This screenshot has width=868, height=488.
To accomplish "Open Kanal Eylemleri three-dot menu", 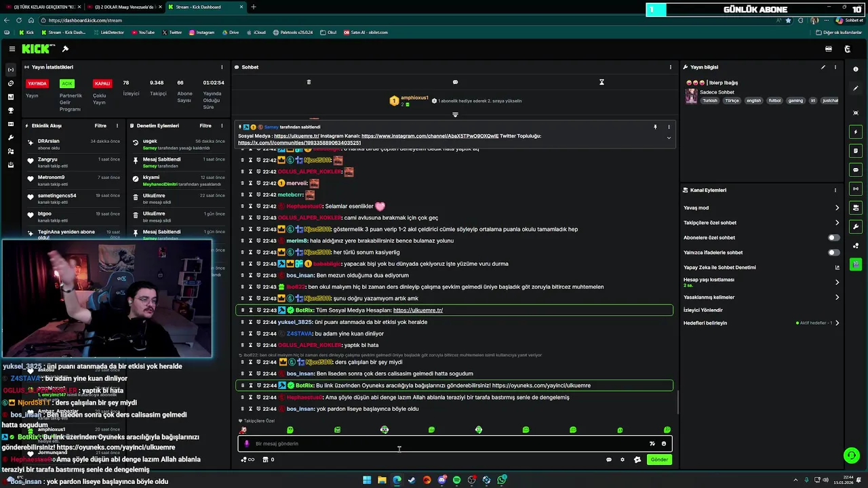I will click(835, 190).
